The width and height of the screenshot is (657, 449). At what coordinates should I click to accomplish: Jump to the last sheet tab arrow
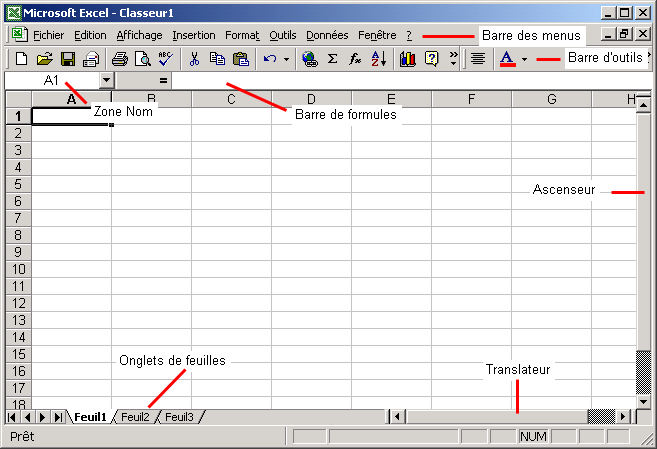(x=58, y=417)
